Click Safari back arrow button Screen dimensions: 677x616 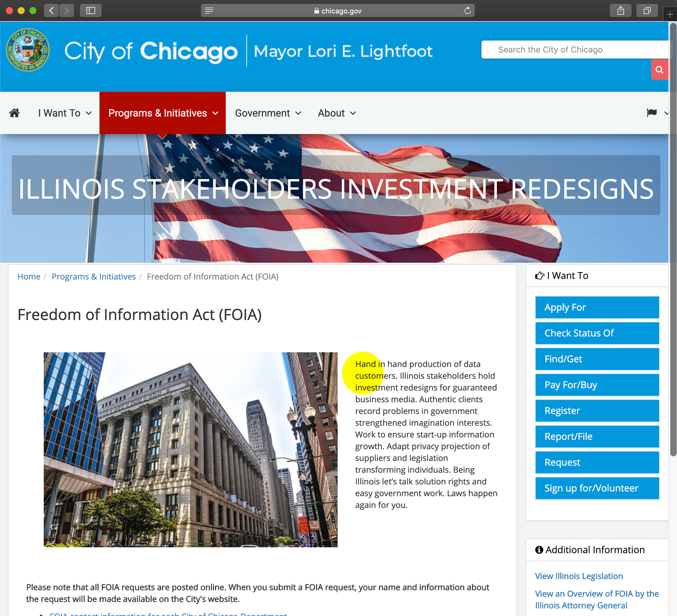point(51,11)
